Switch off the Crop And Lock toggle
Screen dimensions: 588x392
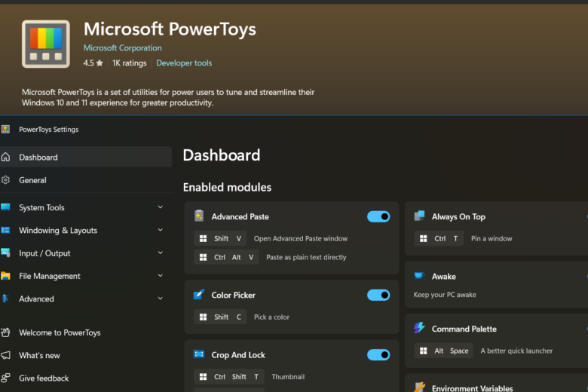click(378, 354)
